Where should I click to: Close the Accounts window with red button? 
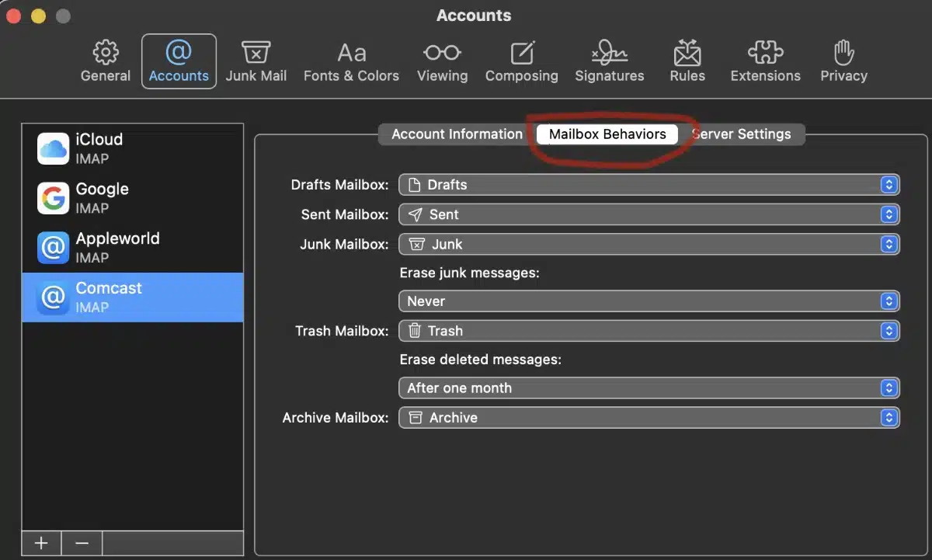coord(13,16)
